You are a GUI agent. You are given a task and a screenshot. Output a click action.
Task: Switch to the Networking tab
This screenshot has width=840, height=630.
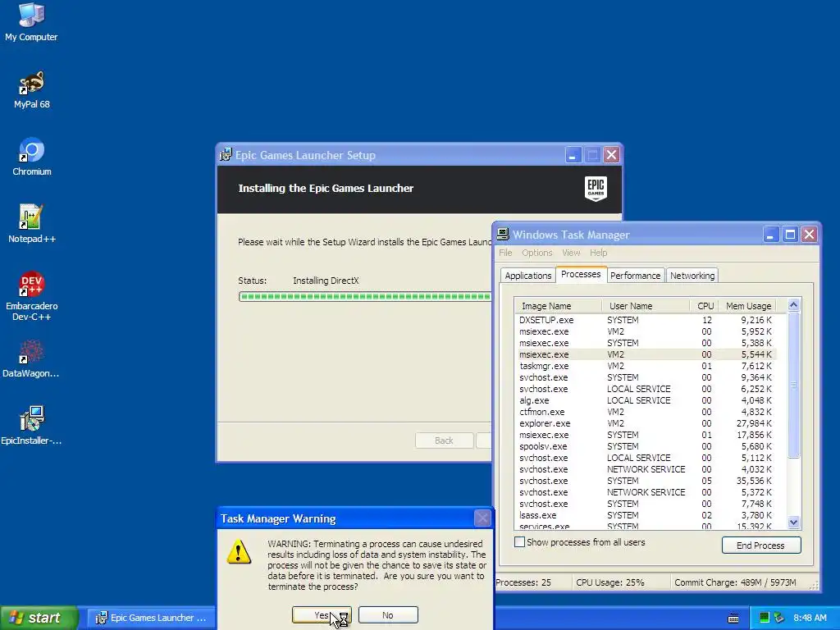click(x=692, y=276)
